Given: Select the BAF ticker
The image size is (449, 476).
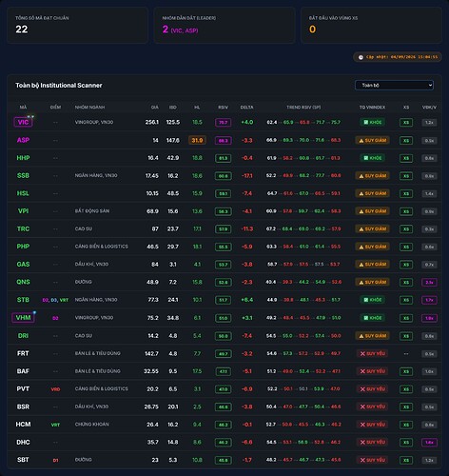Looking at the screenshot, I should point(23,371).
